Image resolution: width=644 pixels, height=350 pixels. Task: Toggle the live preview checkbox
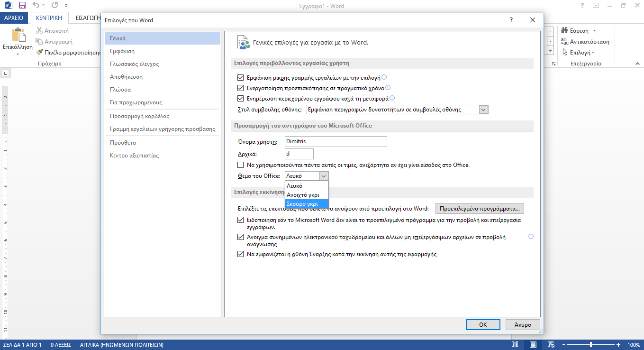240,88
